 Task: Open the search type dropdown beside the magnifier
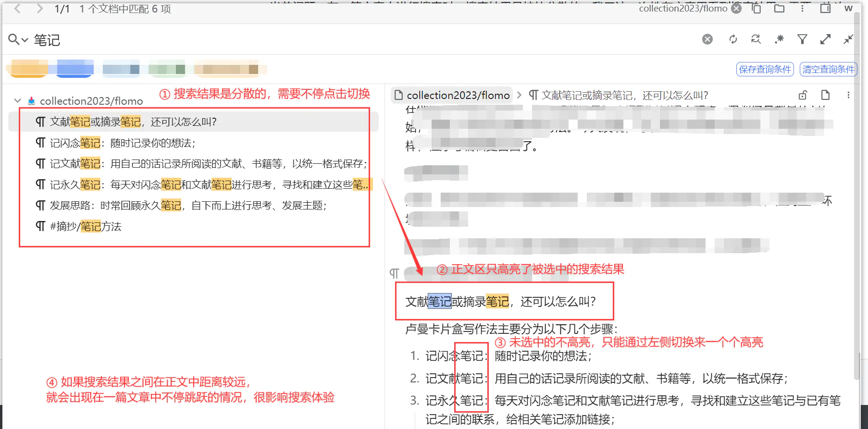click(18, 40)
